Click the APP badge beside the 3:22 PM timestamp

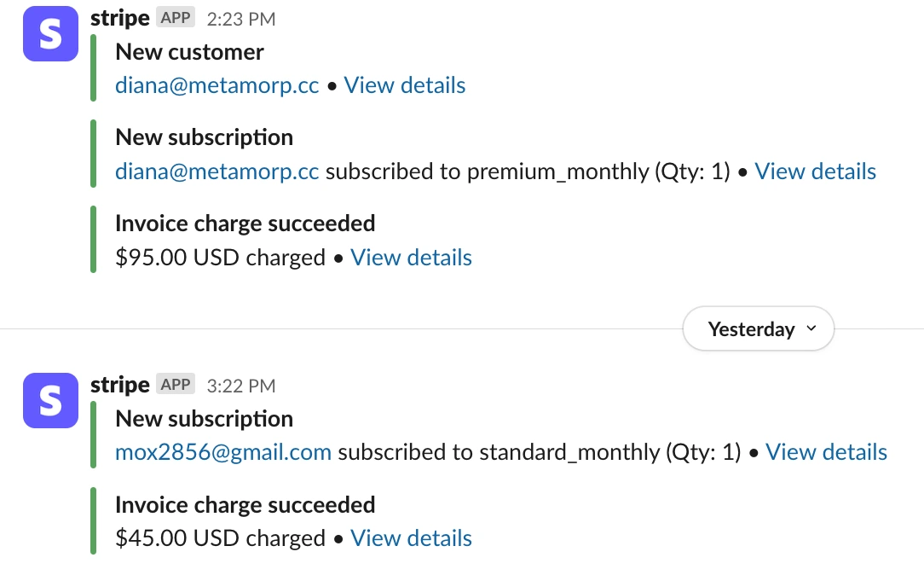tap(176, 385)
